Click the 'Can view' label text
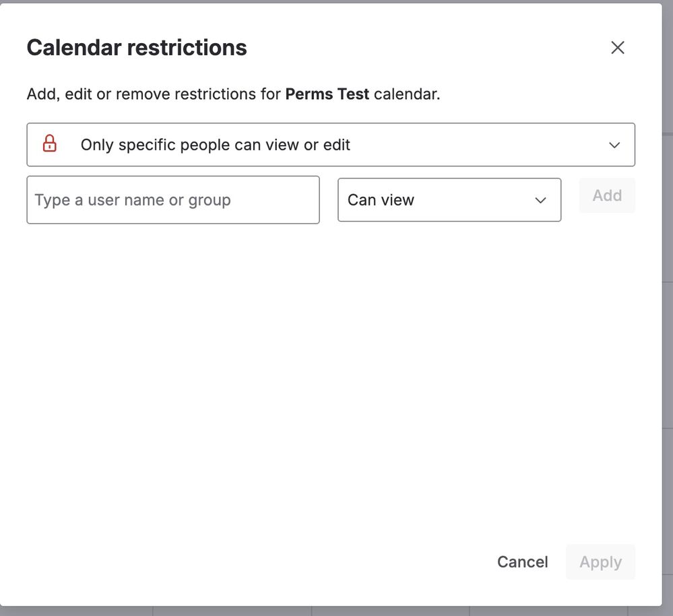The width and height of the screenshot is (673, 616). coord(381,200)
